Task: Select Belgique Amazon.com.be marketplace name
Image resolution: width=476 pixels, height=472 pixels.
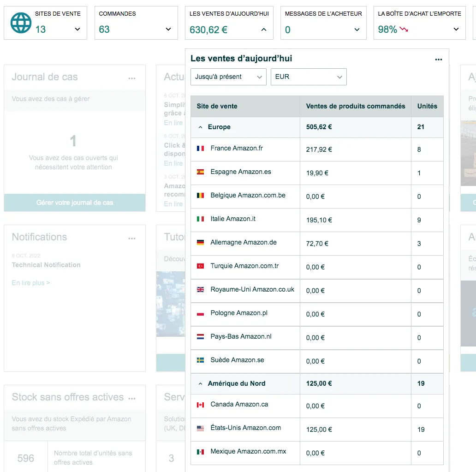Action: (x=248, y=195)
